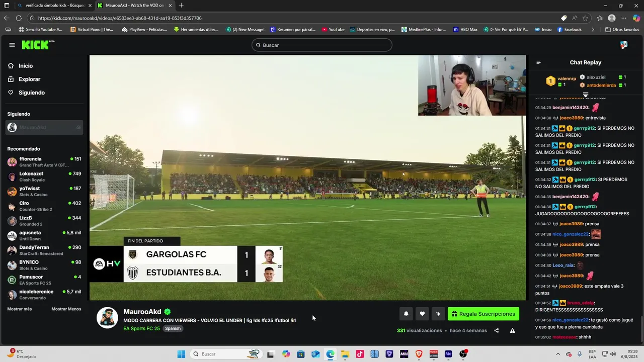Image resolution: width=644 pixels, height=362 pixels.
Task: Open yoTwisst Slots & Casino channel
Action: pyautogui.click(x=44, y=192)
